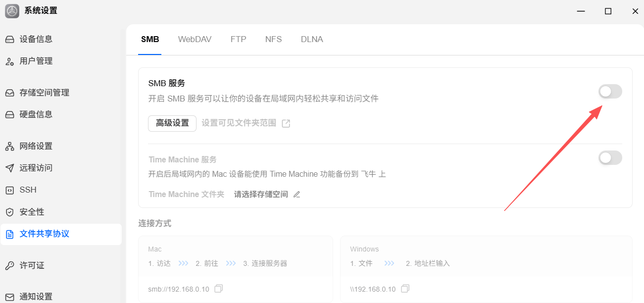Click the 高级设置 button
Viewport: 644px width, 303px height.
tap(172, 123)
